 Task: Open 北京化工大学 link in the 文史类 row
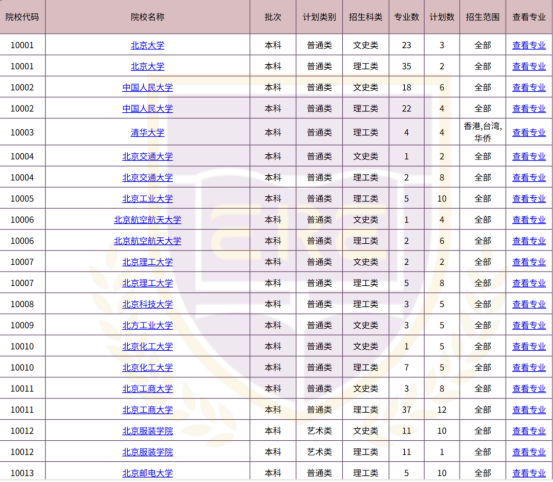pos(147,346)
